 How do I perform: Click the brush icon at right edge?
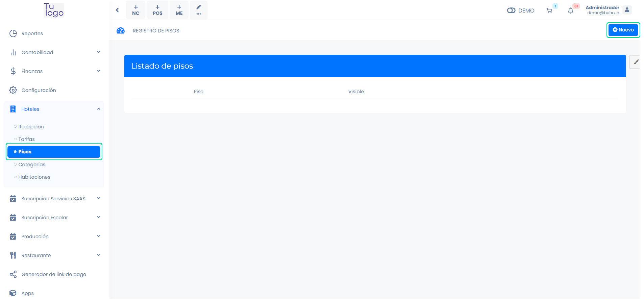coord(636,62)
